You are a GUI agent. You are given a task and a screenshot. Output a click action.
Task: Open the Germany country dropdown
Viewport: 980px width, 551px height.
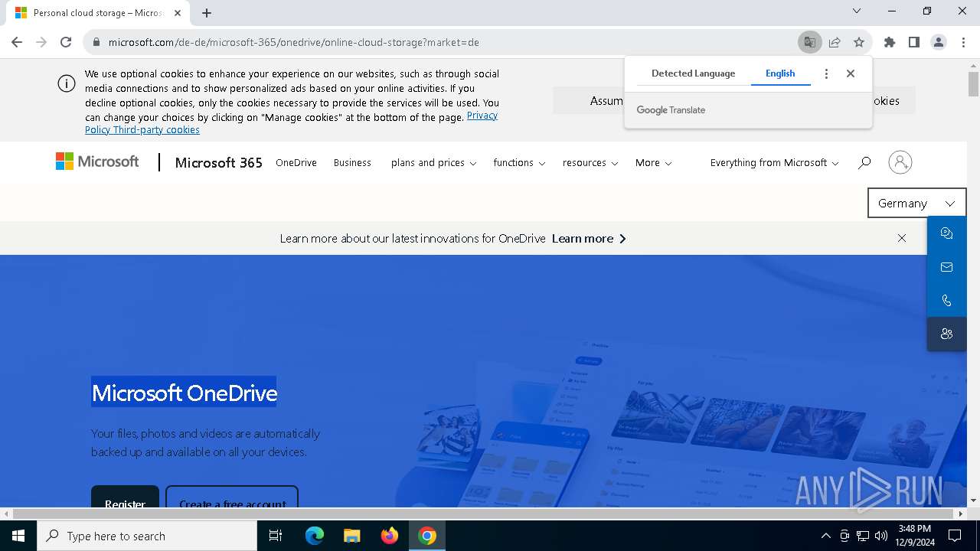[916, 203]
